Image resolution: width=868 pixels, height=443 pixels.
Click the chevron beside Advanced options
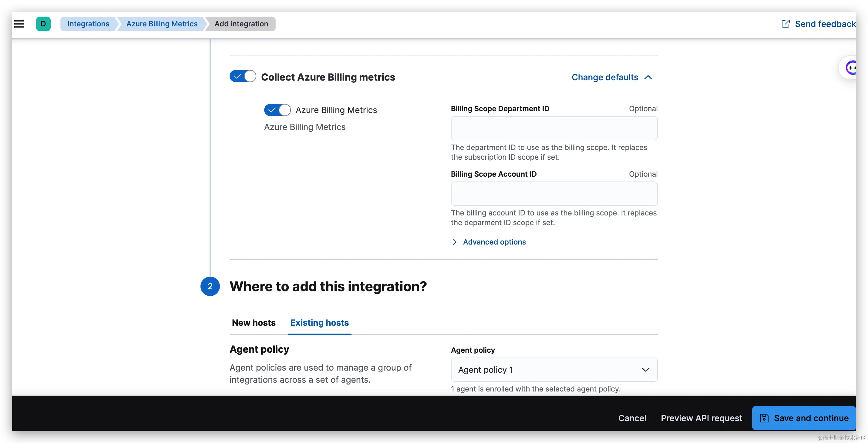[x=455, y=242]
